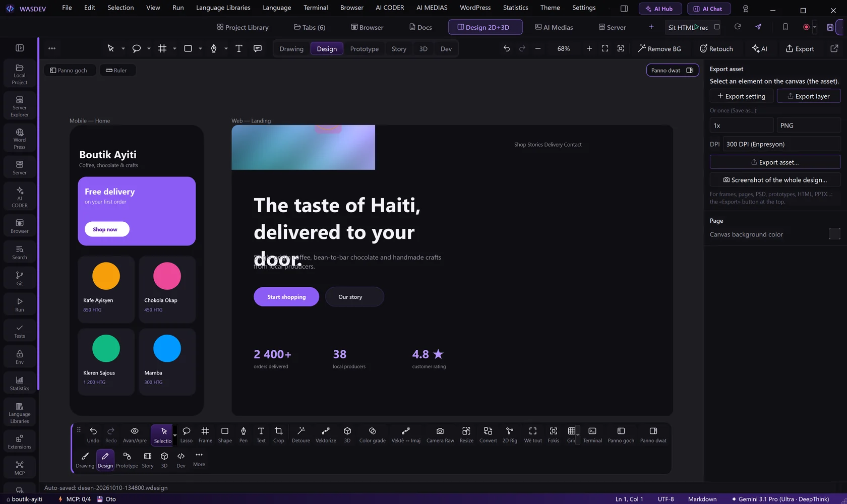Open the Git panel in sidebar
The width and height of the screenshot is (847, 504).
click(x=20, y=278)
